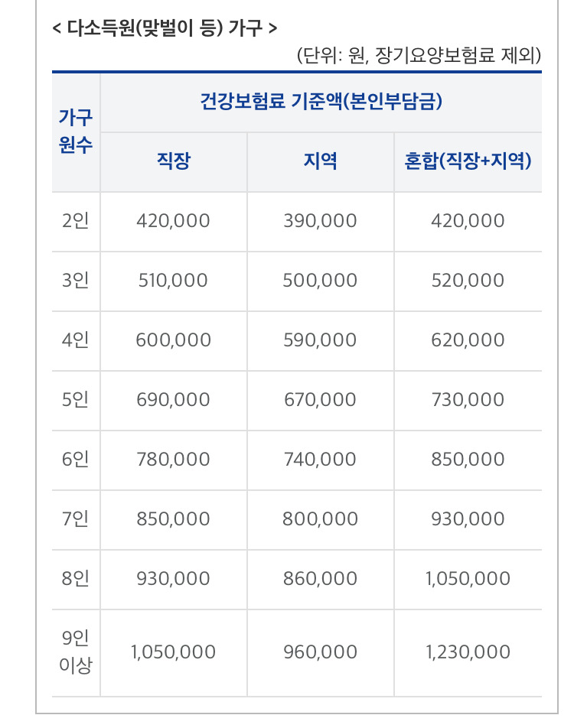574x728 pixels.
Task: Click the 직장 column header
Action: [x=173, y=161]
